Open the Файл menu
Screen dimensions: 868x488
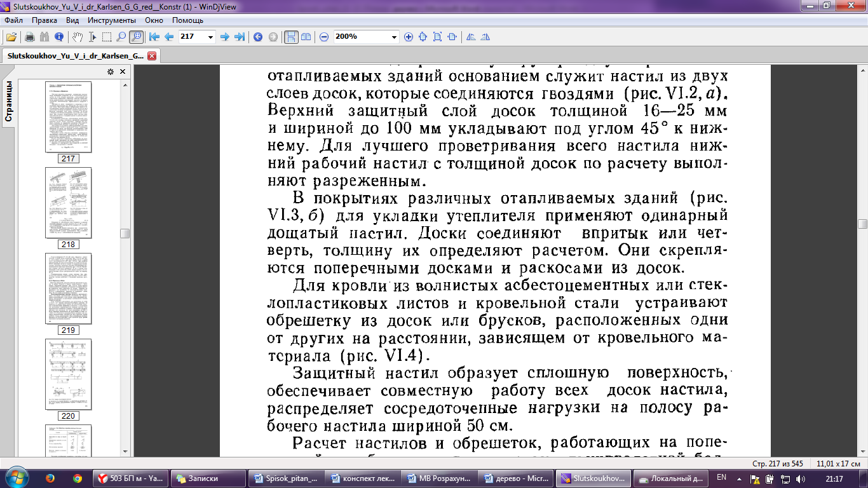[13, 20]
